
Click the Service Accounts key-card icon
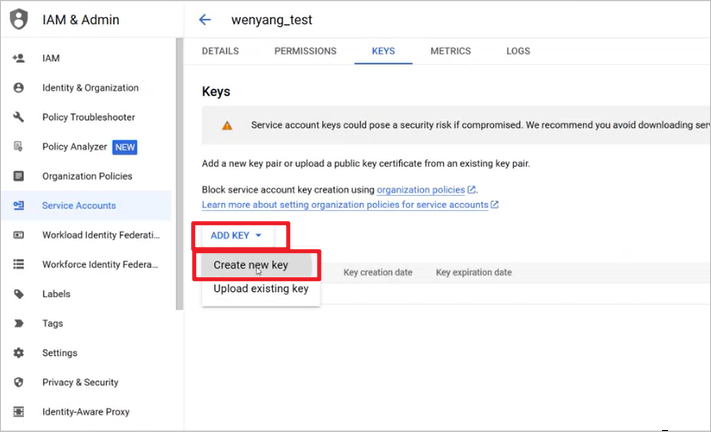click(x=19, y=205)
